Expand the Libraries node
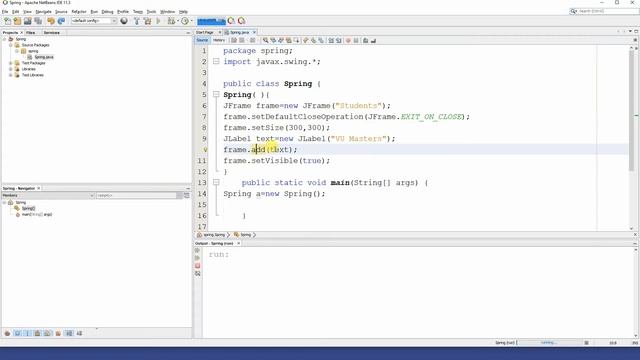Screen dimensions: 640x360 11,69
